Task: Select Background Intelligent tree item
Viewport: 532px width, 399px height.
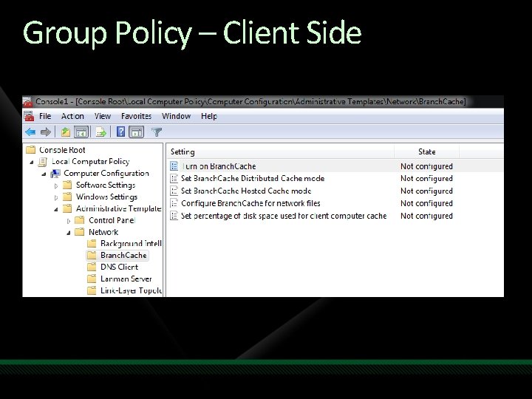Action: (x=131, y=244)
